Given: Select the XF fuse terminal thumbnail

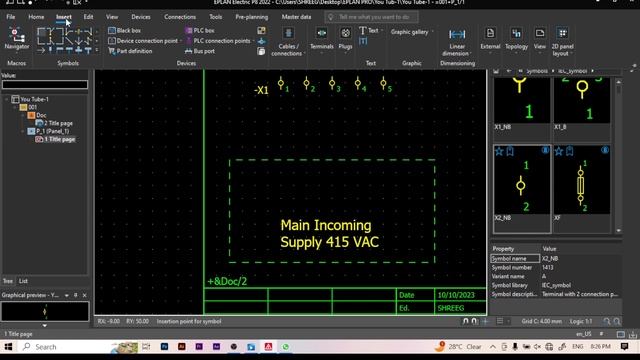Looking at the screenshot, I should [582, 180].
